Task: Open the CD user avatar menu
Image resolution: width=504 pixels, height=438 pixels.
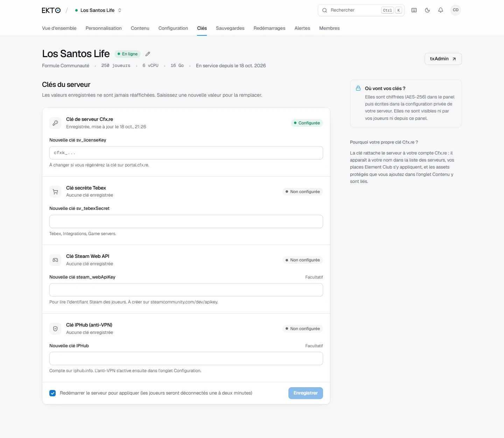Action: pos(456,10)
